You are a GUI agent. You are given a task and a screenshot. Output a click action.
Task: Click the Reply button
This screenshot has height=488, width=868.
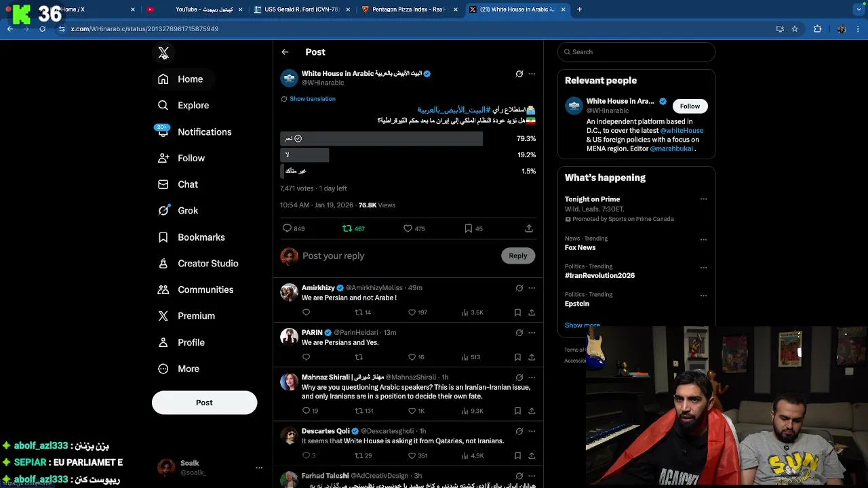pyautogui.click(x=518, y=256)
